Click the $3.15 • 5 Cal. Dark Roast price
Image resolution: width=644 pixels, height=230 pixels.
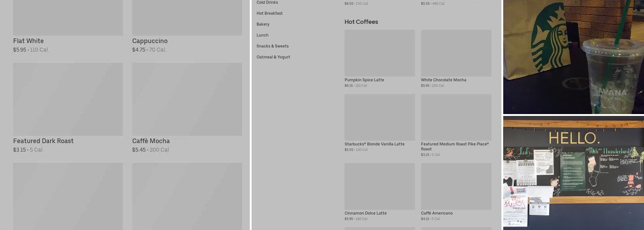click(28, 150)
